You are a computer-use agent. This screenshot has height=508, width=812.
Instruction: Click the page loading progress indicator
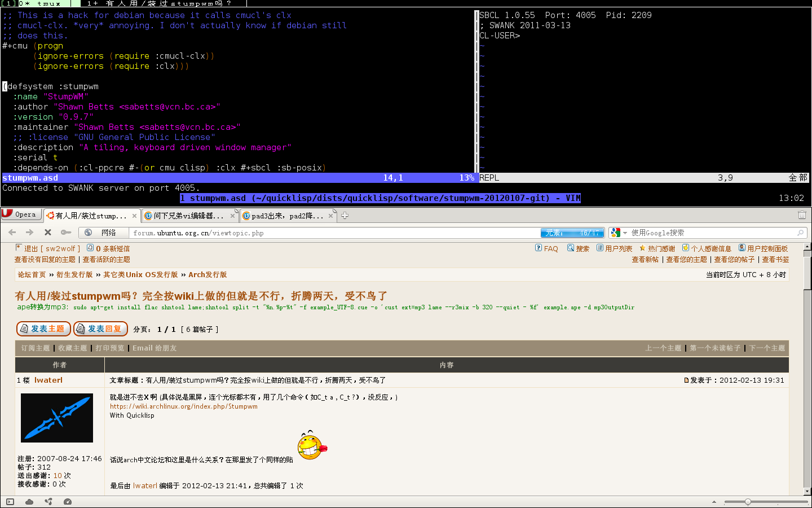point(572,233)
